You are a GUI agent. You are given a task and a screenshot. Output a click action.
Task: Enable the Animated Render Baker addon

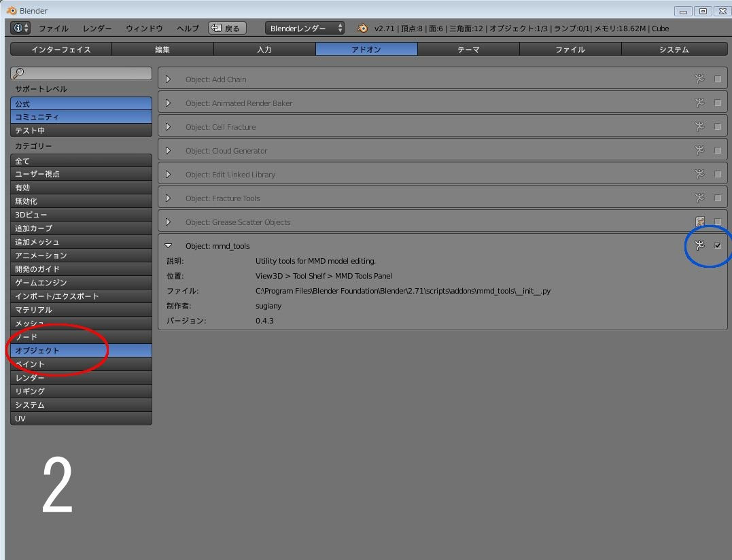[x=718, y=103]
